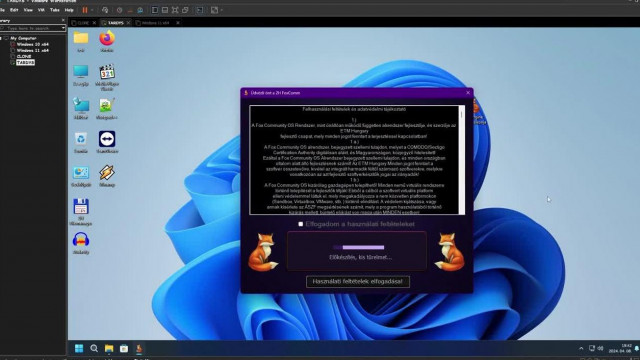This screenshot has width=640, height=360.
Task: Open the network tray icon
Action: (592, 348)
